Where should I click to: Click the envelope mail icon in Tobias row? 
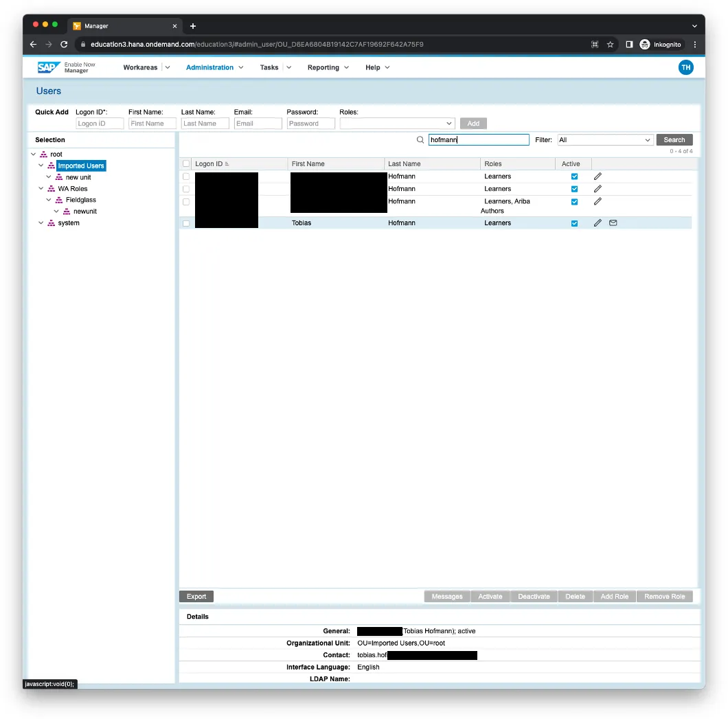point(613,223)
